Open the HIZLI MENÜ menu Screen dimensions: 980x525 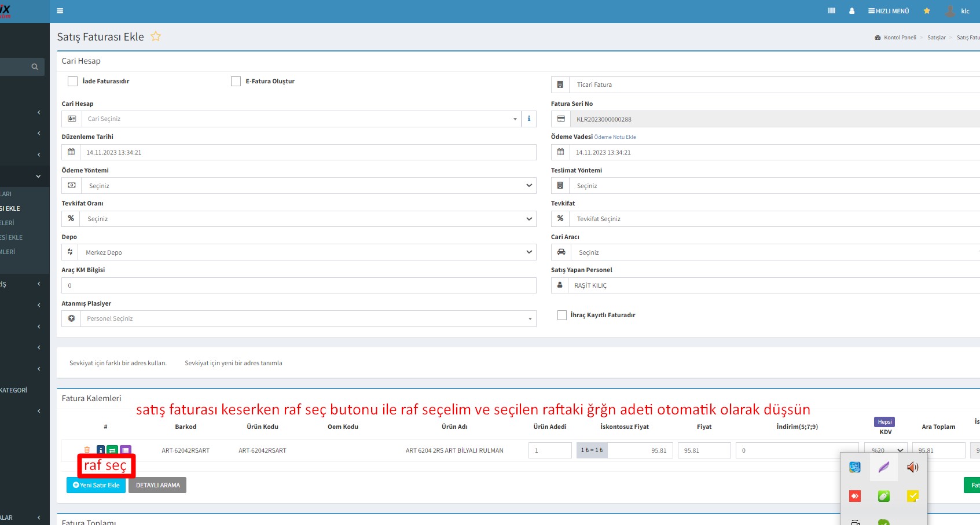889,11
